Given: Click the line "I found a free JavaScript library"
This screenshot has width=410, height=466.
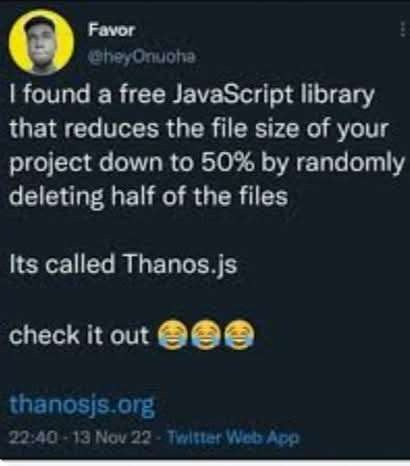Looking at the screenshot, I should (x=191, y=96).
